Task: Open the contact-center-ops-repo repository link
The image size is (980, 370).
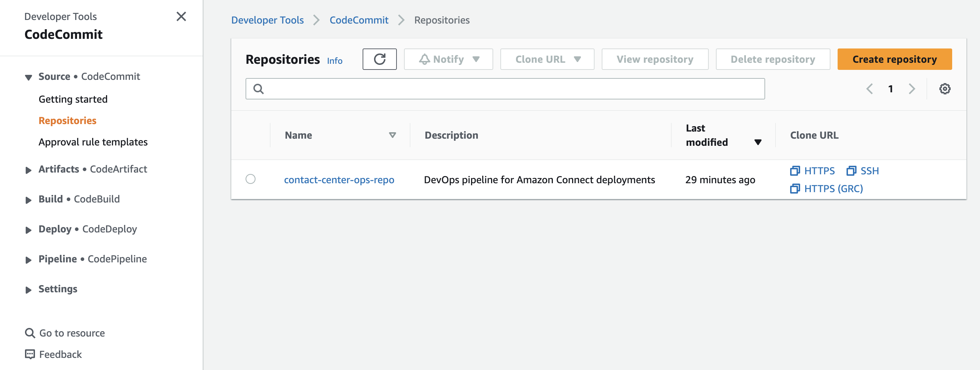Action: [339, 180]
